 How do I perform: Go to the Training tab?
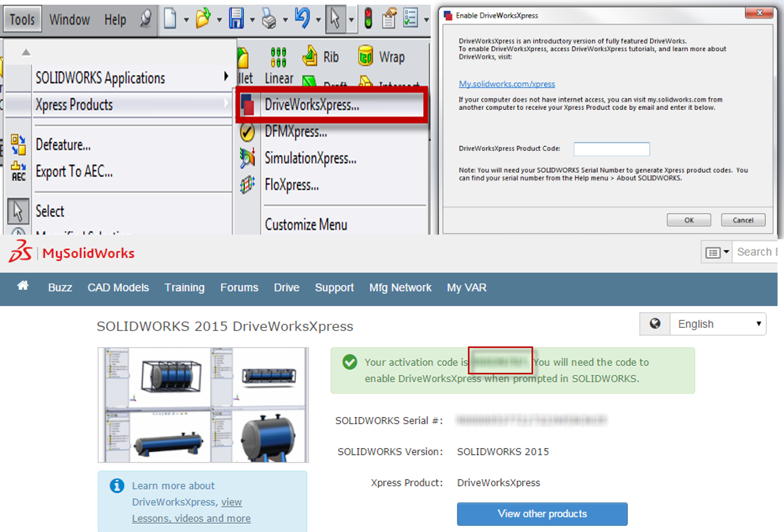click(184, 287)
